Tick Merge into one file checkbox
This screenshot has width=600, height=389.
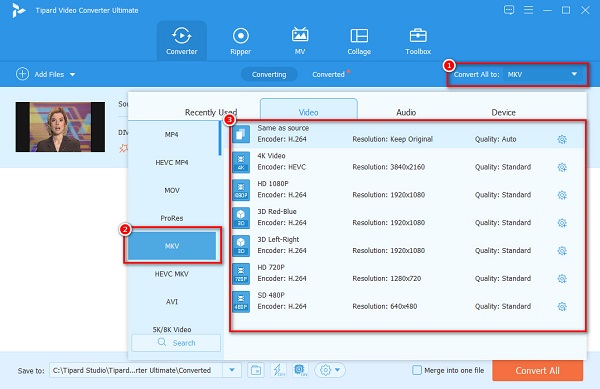tap(417, 370)
